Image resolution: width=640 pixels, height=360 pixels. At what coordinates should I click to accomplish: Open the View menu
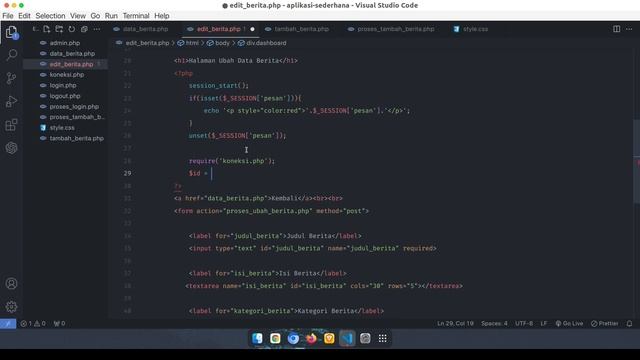pos(78,16)
